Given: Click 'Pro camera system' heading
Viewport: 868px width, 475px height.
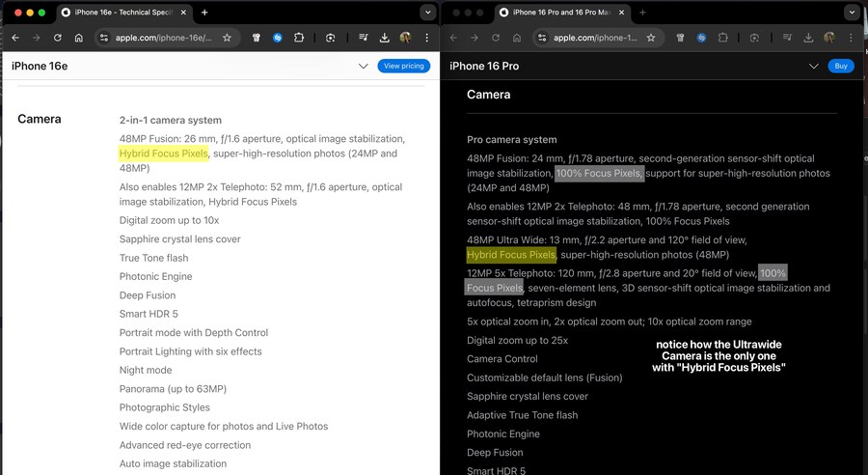Looking at the screenshot, I should (x=512, y=140).
